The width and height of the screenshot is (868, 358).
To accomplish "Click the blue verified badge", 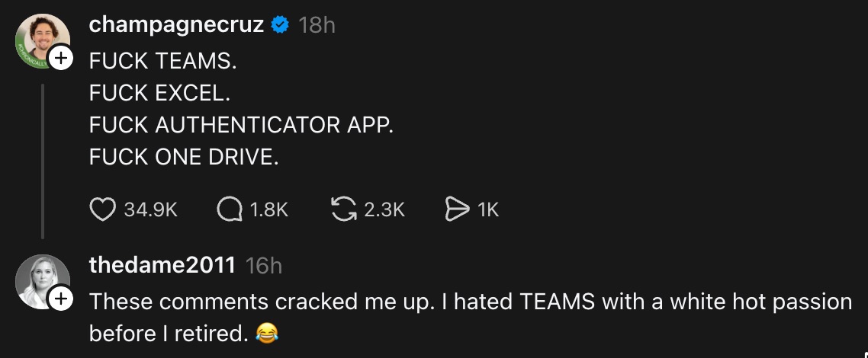I will [x=280, y=25].
